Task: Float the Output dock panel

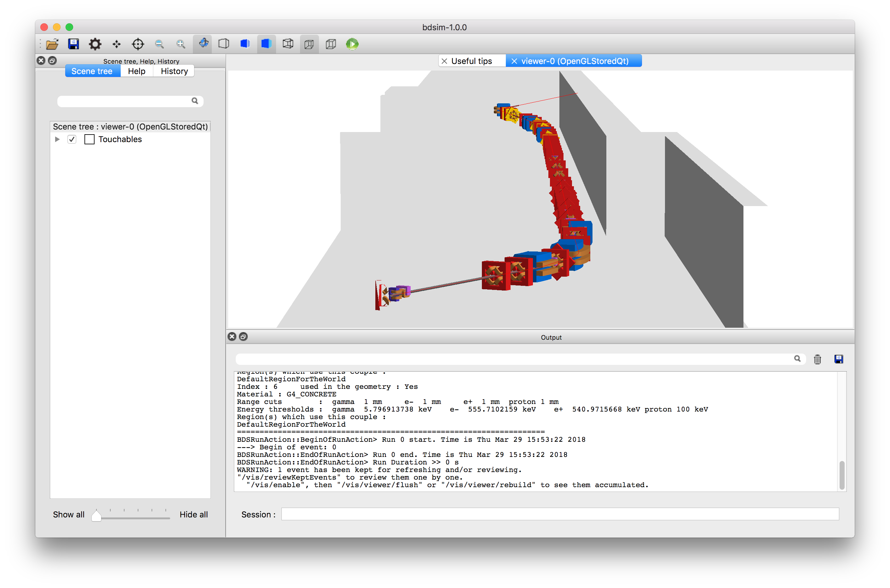Action: pyautogui.click(x=243, y=337)
